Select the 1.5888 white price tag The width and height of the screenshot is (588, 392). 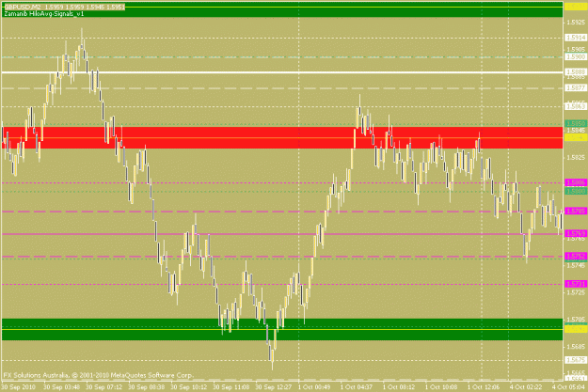[576, 72]
